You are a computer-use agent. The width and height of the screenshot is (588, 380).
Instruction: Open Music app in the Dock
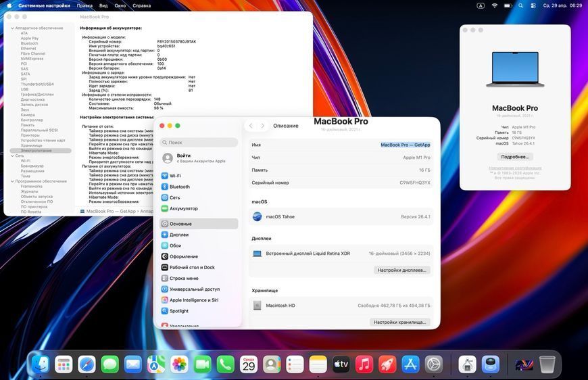364,364
